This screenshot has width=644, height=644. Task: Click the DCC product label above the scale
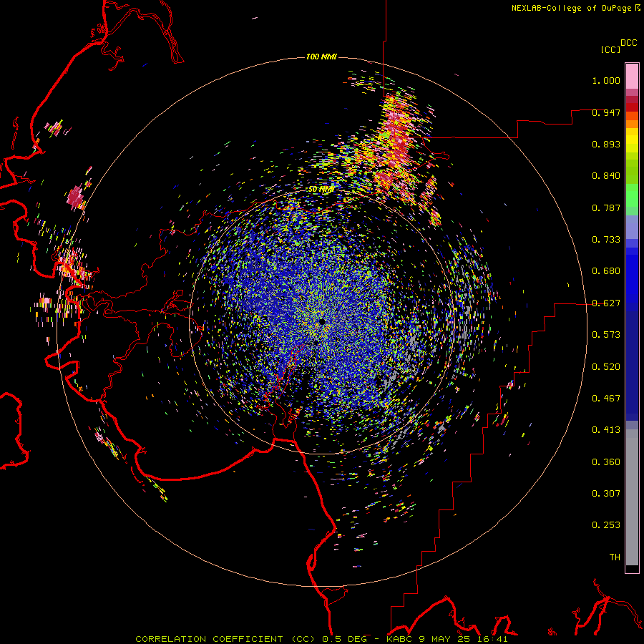pos(629,43)
